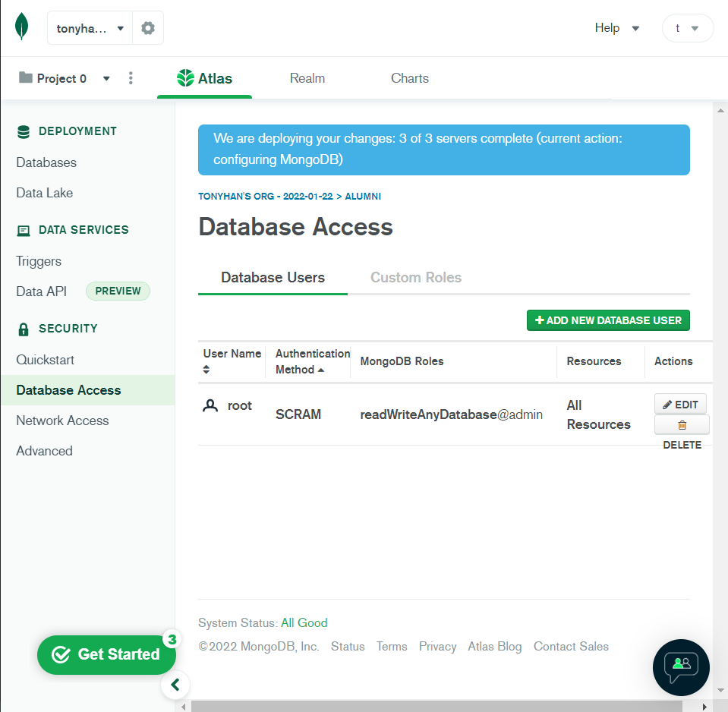Click Add New Database User button
This screenshot has width=728, height=712.
(x=608, y=320)
